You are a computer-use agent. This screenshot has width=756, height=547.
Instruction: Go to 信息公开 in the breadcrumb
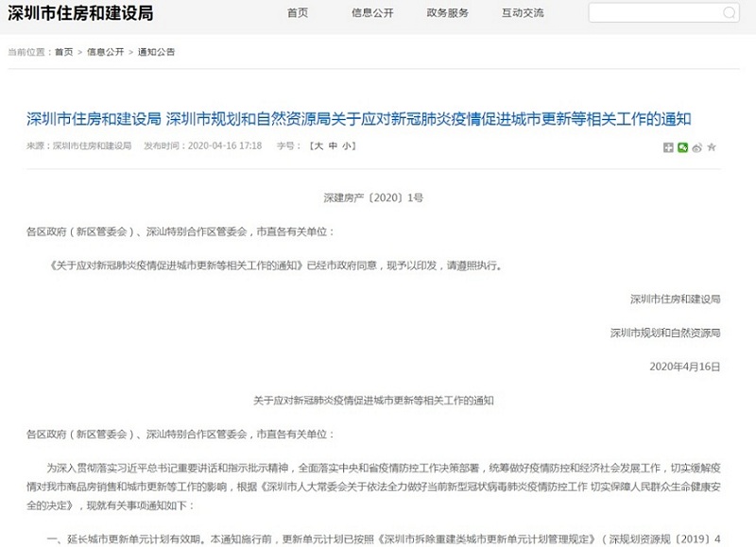coord(105,52)
